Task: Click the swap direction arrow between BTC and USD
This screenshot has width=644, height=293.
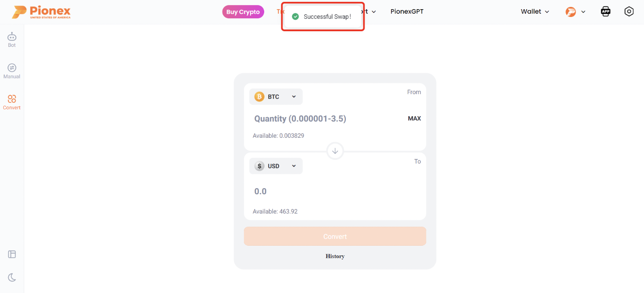Action: tap(335, 151)
